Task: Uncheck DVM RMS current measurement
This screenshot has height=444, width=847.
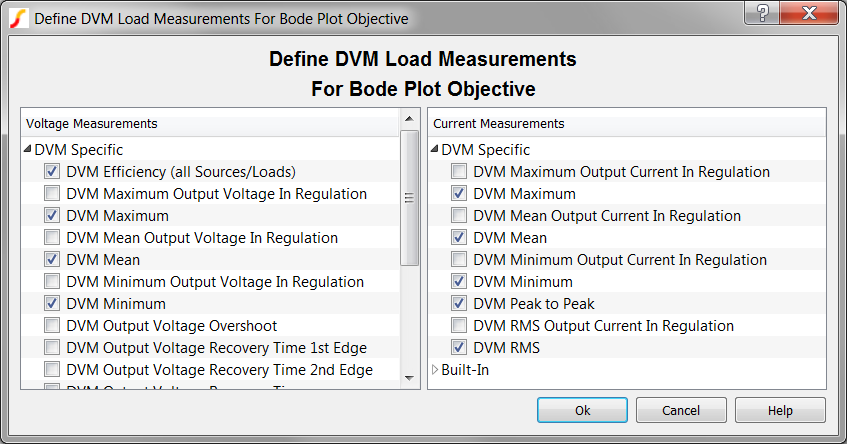Action: [459, 348]
